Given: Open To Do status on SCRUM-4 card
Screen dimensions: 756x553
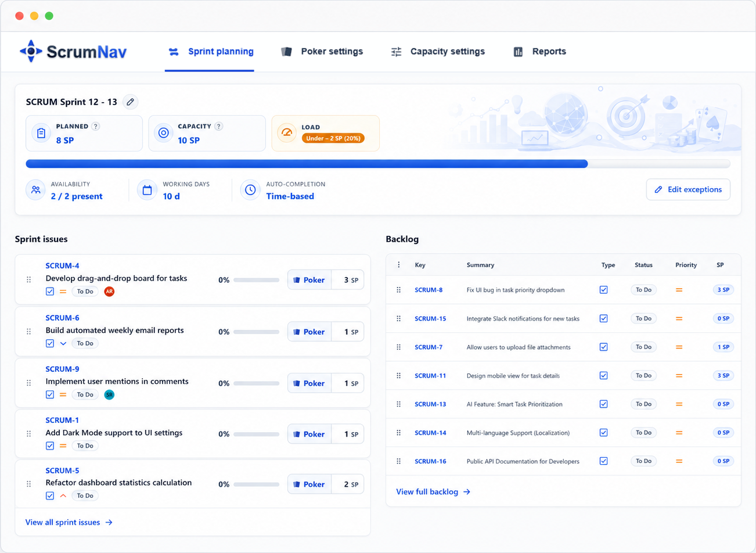Looking at the screenshot, I should (85, 292).
